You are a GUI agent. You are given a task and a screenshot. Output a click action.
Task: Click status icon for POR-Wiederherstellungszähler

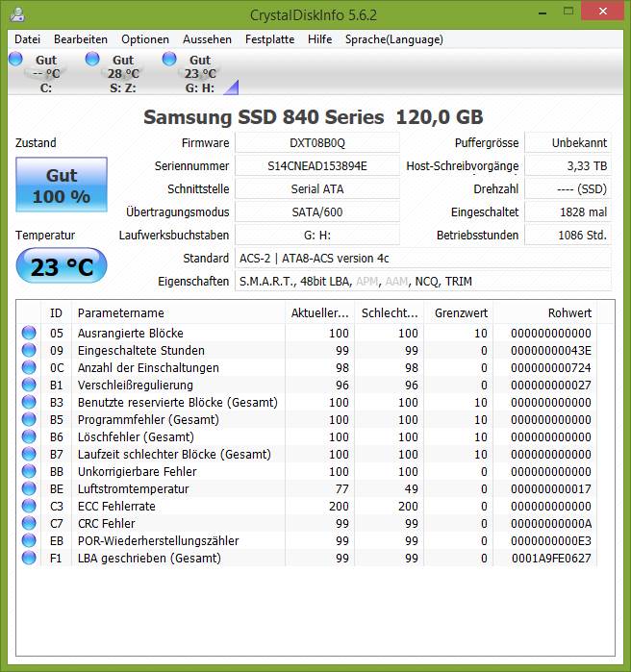coord(29,540)
